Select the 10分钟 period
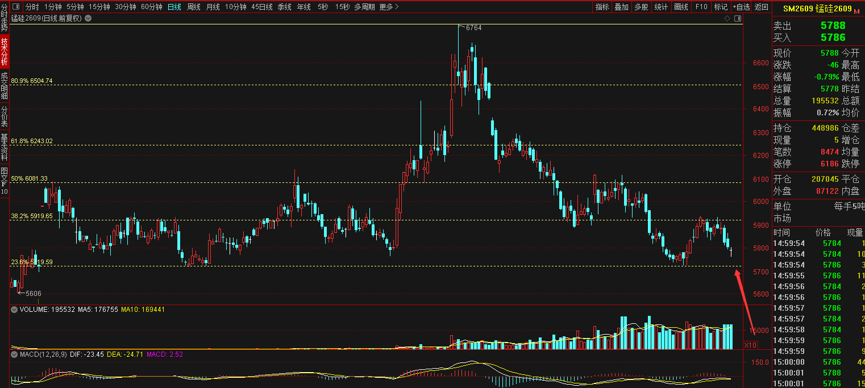Image resolution: width=865 pixels, height=388 pixels. 236,7
